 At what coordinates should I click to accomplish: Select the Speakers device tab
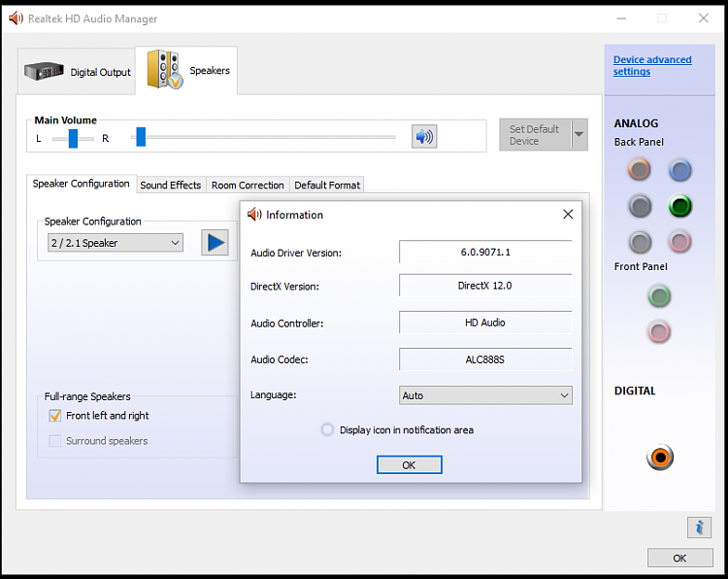tap(186, 70)
